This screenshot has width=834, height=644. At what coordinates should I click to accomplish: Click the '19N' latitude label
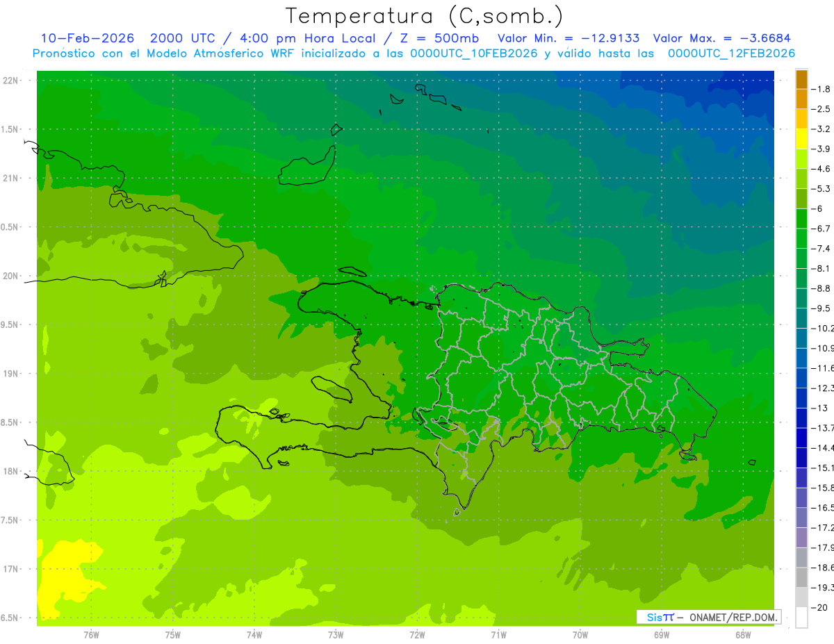[12, 374]
